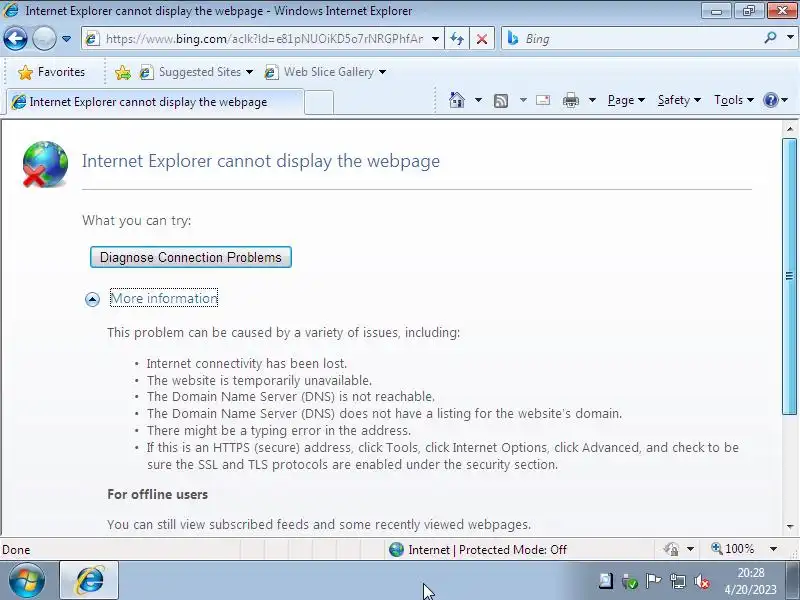Click the Print icon

coord(570,100)
